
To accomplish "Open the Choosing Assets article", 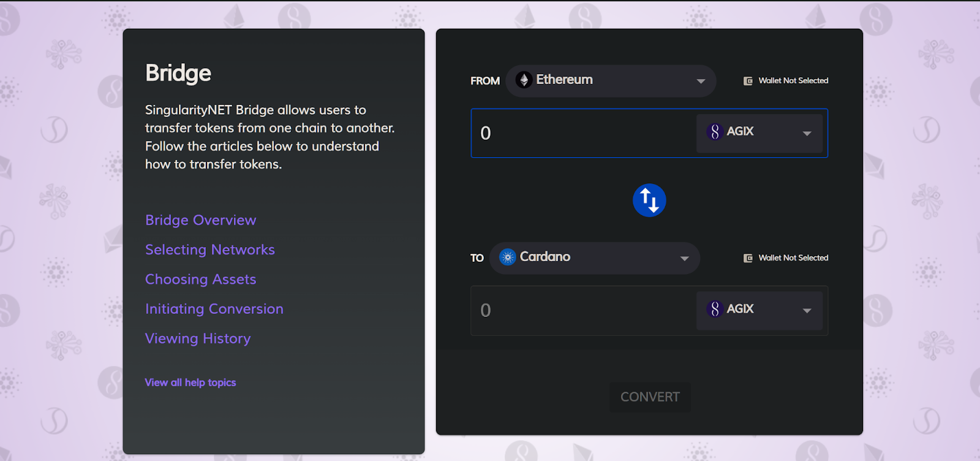I will [201, 280].
